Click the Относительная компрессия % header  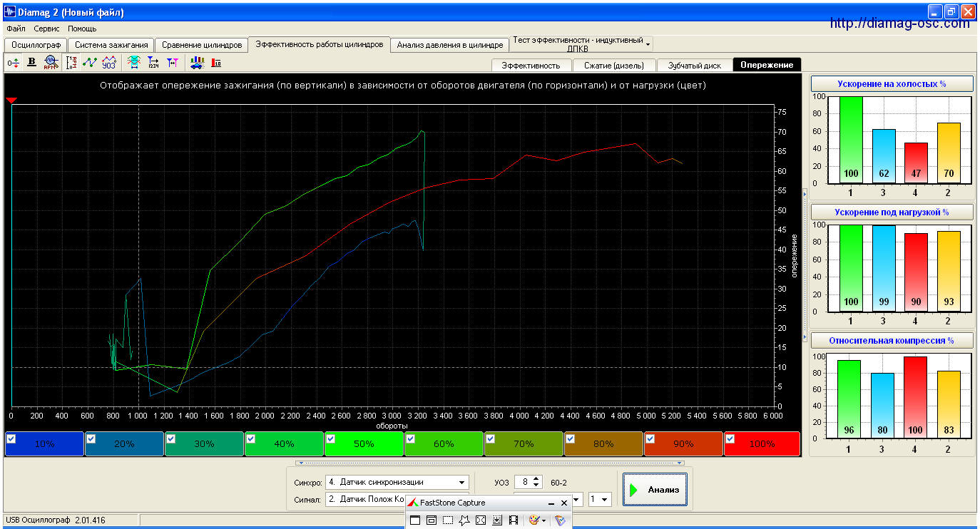892,340
